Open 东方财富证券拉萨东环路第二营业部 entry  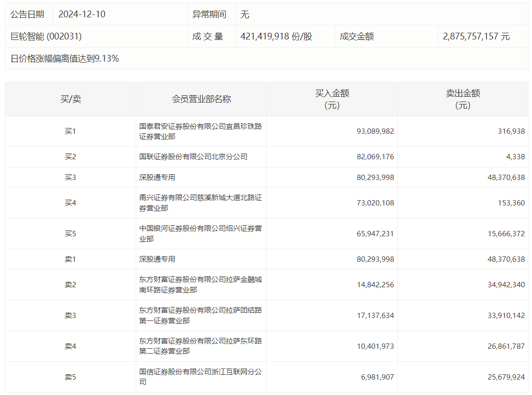200,346
